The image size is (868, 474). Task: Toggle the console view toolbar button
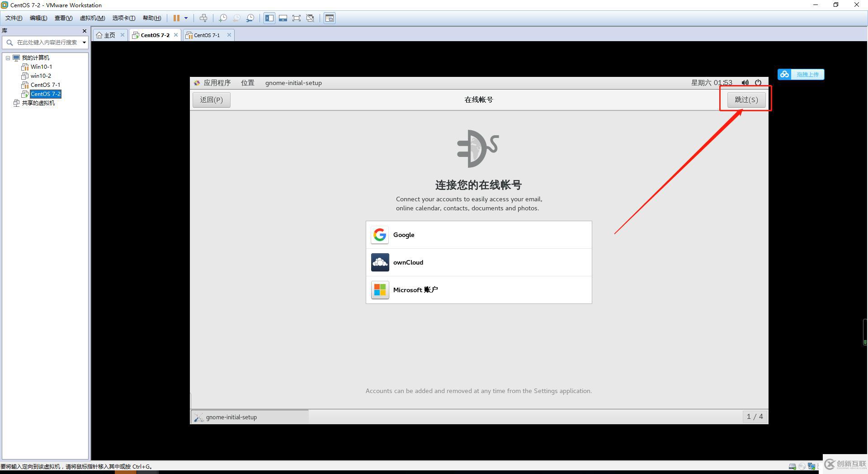coord(330,18)
